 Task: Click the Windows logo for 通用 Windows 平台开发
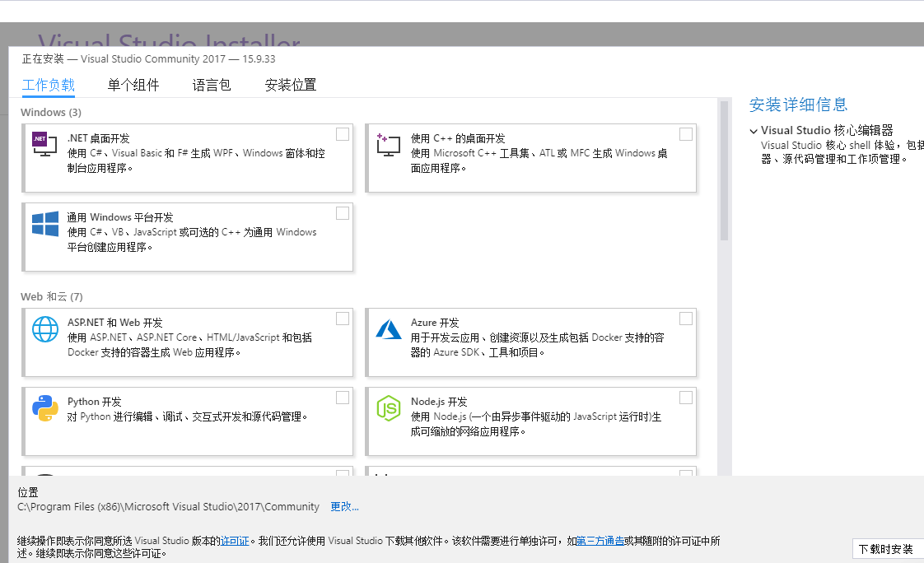pyautogui.click(x=44, y=221)
